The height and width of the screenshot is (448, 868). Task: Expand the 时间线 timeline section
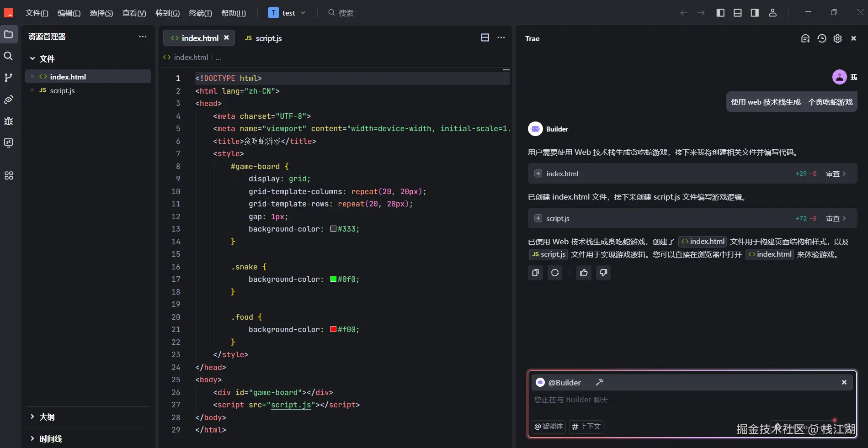pyautogui.click(x=32, y=438)
